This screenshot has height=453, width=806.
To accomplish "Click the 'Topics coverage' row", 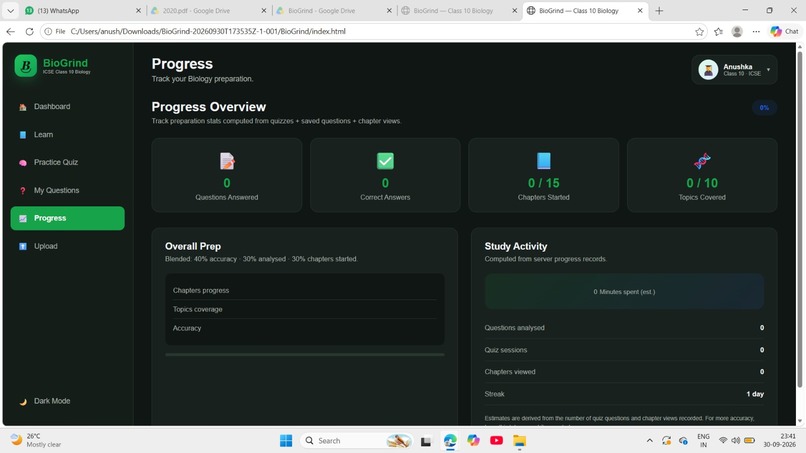I will (304, 310).
